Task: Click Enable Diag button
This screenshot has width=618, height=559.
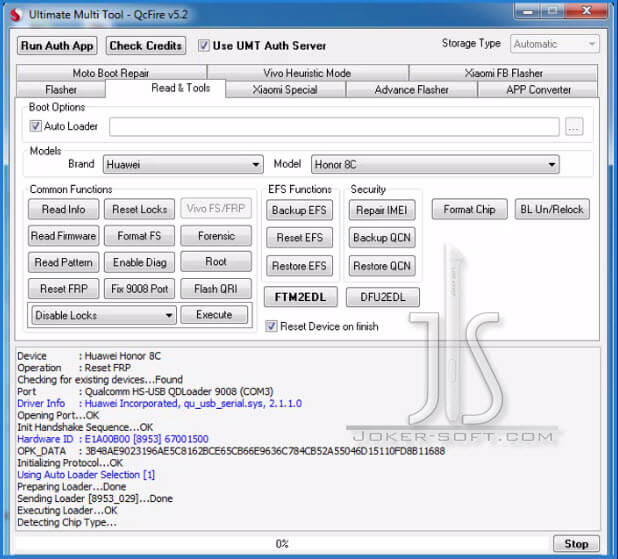Action: (140, 262)
